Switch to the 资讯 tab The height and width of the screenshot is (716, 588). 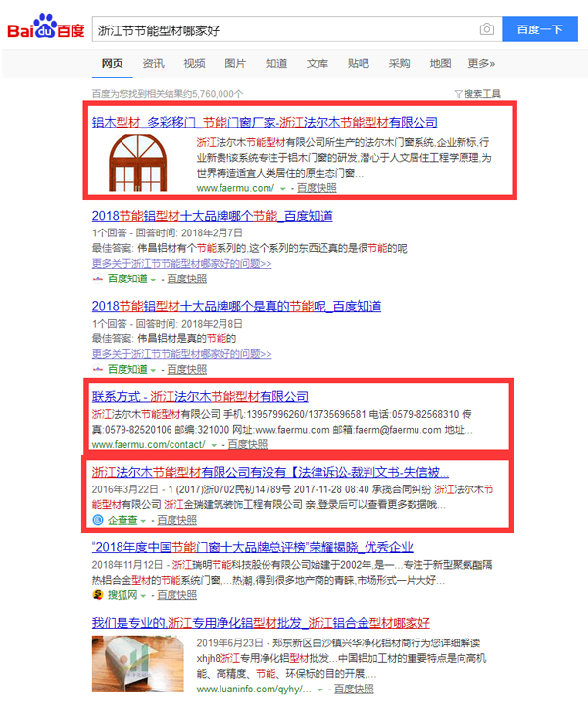point(153,63)
